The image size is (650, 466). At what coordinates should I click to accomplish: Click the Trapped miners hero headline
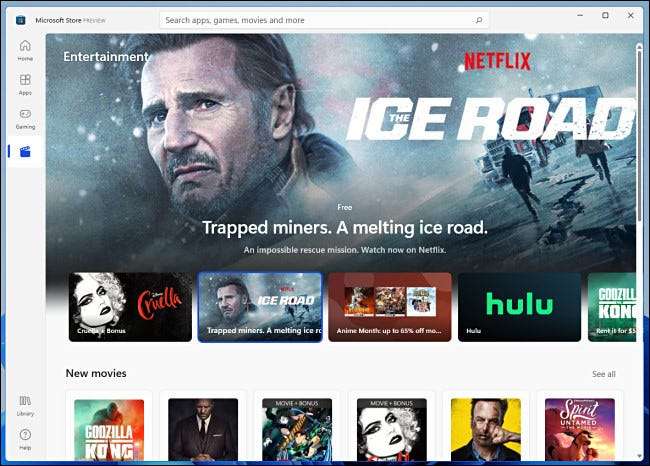pyautogui.click(x=344, y=228)
